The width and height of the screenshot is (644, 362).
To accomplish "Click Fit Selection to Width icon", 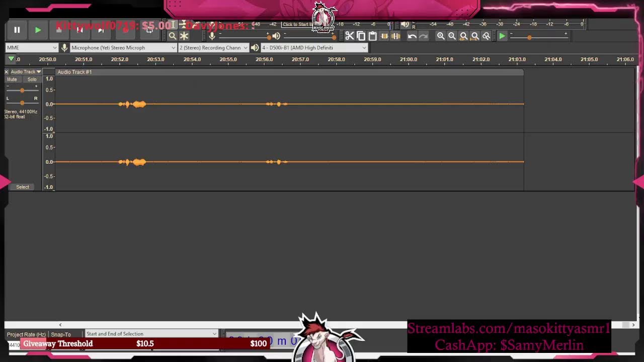I will point(463,36).
